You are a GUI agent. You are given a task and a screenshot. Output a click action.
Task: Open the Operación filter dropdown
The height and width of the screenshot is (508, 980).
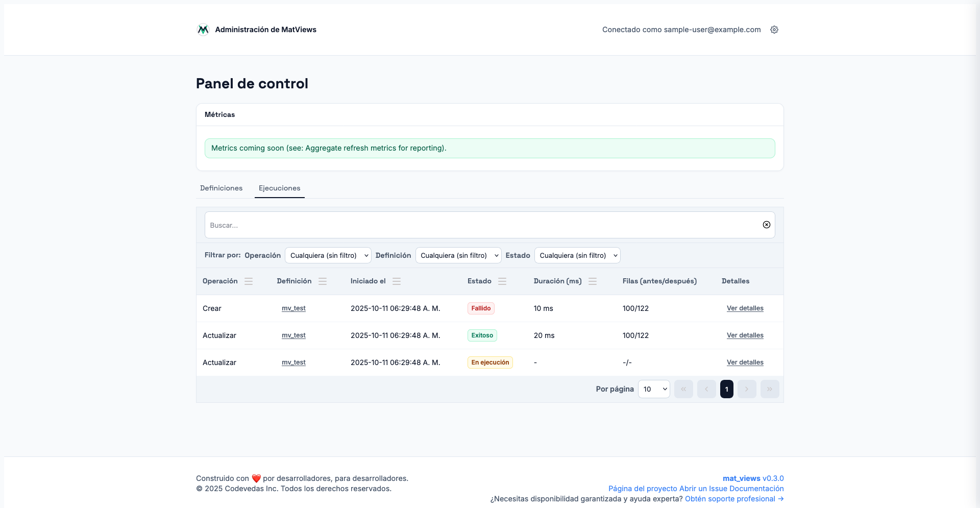328,255
